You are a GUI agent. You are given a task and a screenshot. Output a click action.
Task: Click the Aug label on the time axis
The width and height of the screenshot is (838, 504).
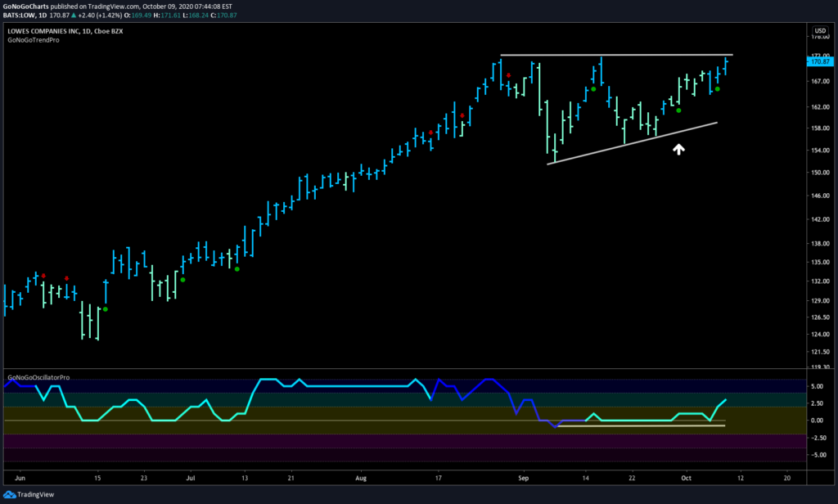point(361,478)
